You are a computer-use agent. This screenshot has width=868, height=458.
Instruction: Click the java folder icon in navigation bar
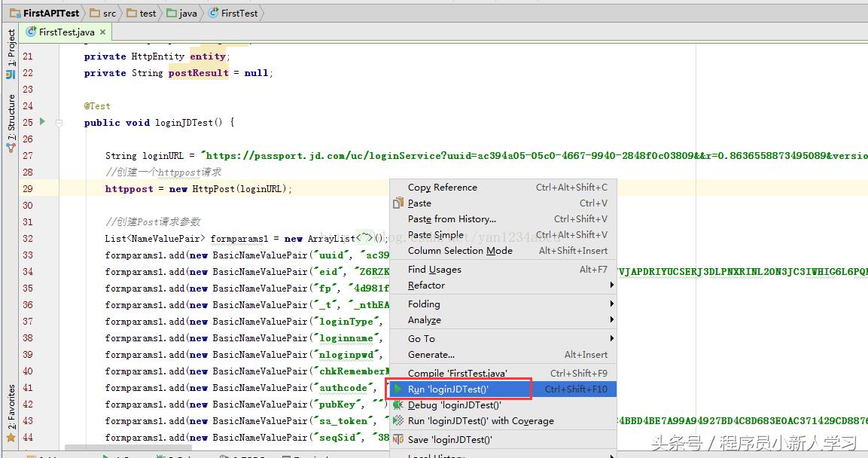(169, 13)
